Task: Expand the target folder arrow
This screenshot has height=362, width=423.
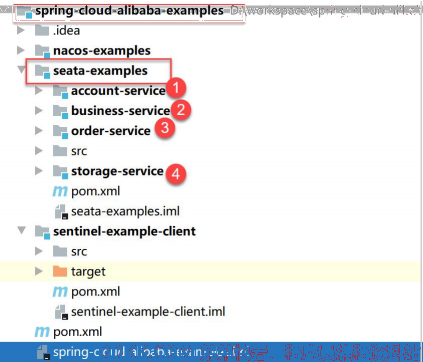Action: 39,271
